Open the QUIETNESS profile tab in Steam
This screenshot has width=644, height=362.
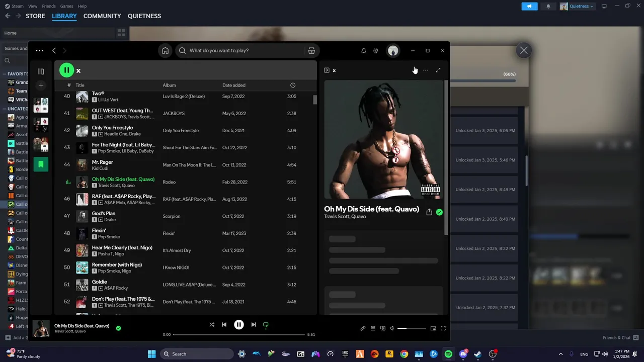pyautogui.click(x=144, y=16)
